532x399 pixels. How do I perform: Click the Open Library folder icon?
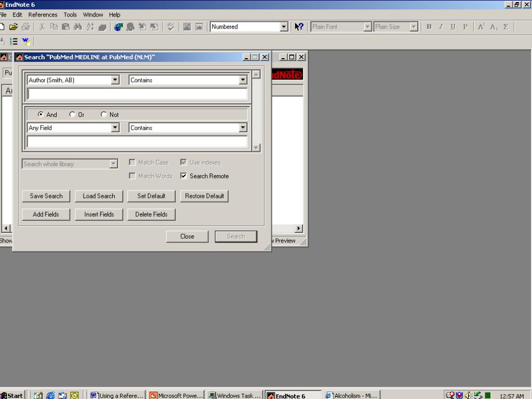pos(13,27)
